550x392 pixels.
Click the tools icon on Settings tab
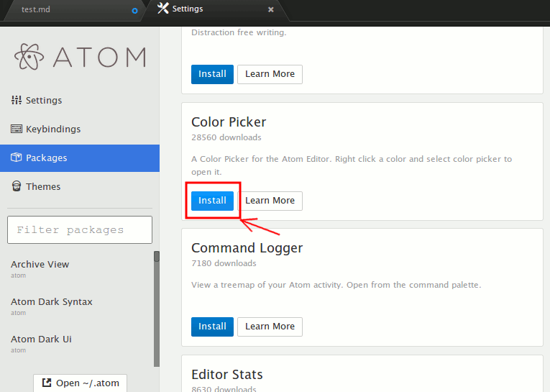(162, 9)
